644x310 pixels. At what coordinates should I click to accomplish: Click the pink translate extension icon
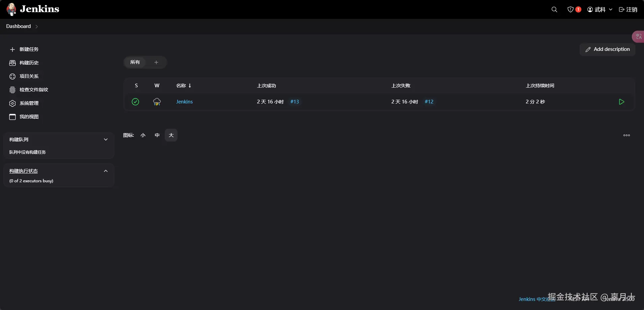coord(638,36)
